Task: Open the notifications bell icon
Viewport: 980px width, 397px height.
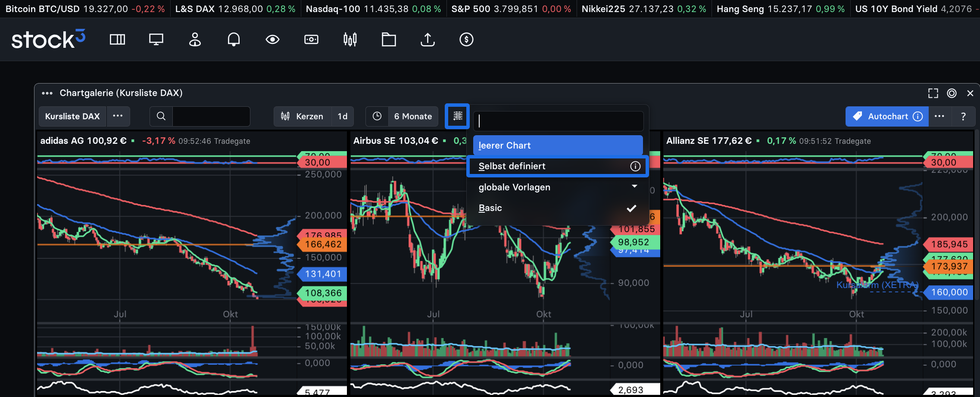Action: point(234,40)
